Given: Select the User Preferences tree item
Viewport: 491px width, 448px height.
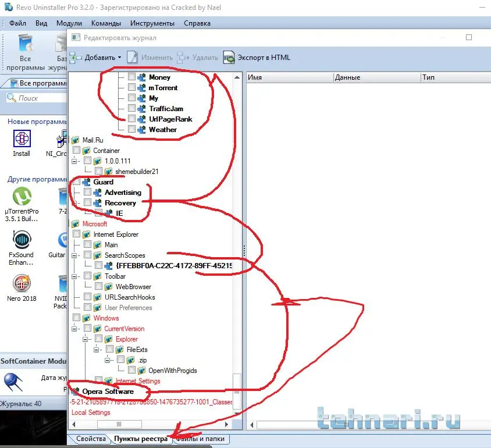Looking at the screenshot, I should (x=129, y=308).
